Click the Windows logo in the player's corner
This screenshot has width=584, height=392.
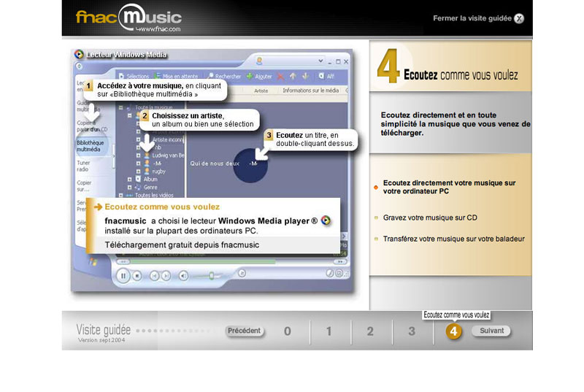pyautogui.click(x=93, y=262)
